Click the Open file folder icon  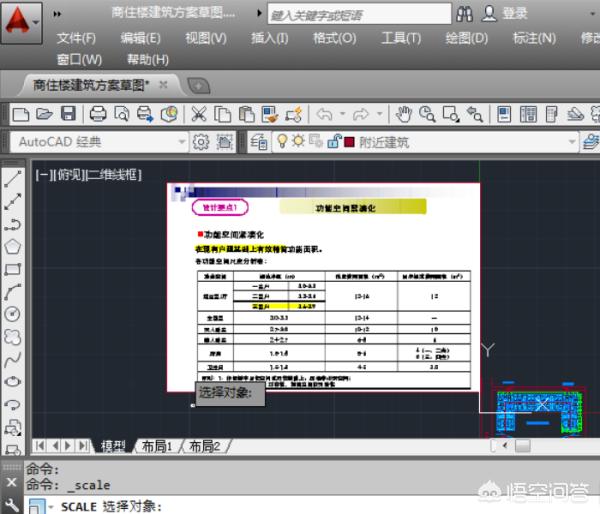[x=44, y=114]
